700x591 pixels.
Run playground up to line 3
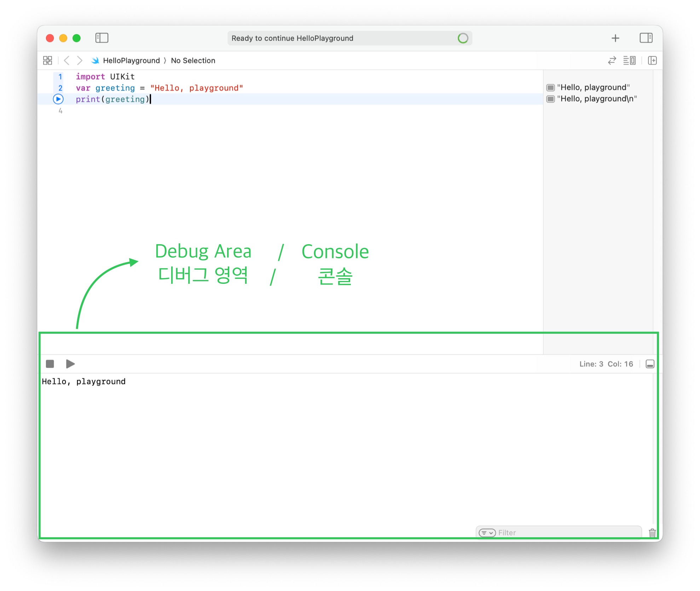click(x=58, y=99)
